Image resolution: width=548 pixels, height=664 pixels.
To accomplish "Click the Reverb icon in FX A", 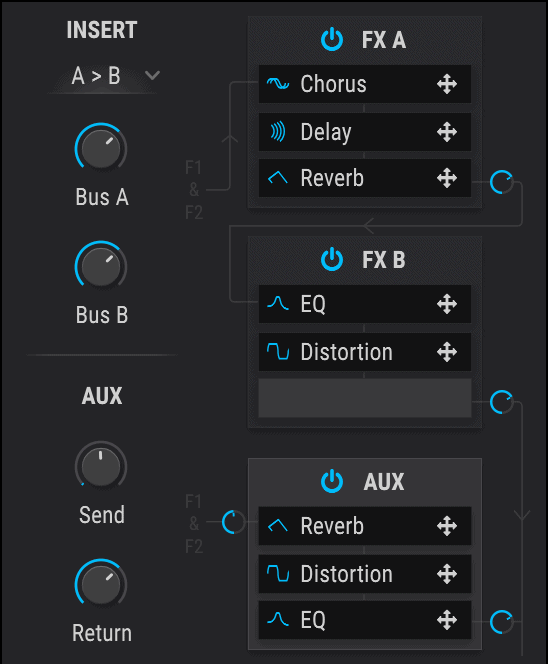I will (278, 178).
